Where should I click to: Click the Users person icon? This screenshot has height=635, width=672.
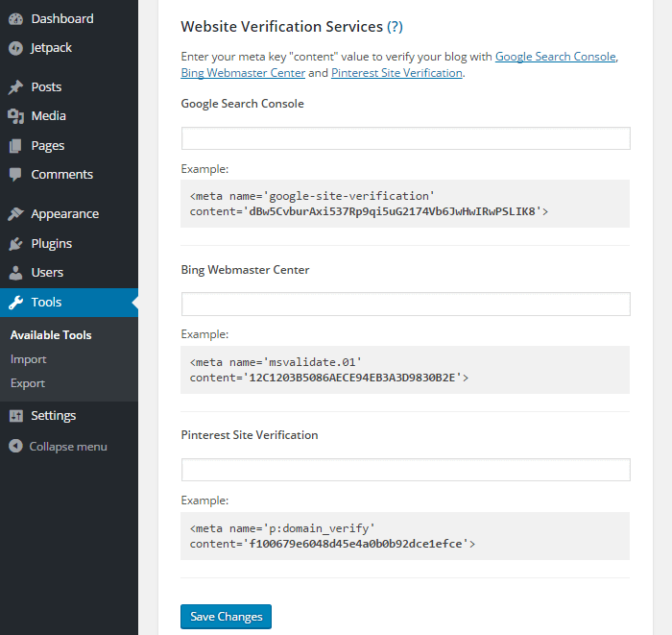(16, 273)
